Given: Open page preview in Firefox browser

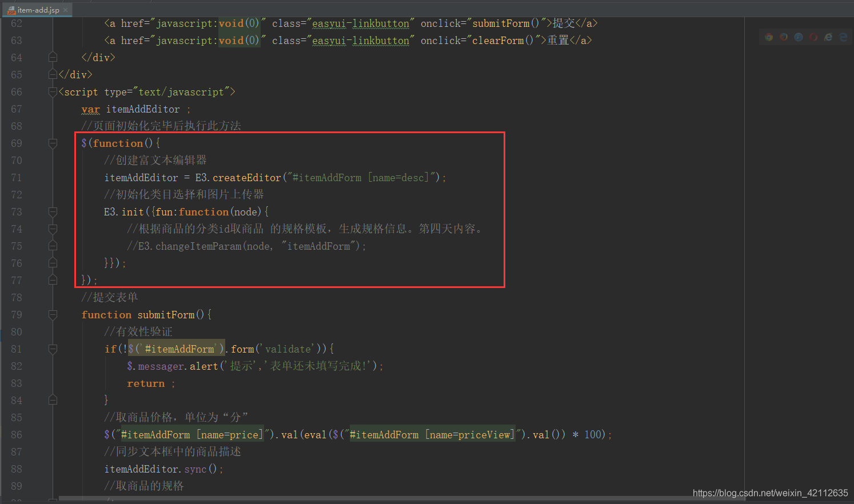Looking at the screenshot, I should [x=784, y=37].
